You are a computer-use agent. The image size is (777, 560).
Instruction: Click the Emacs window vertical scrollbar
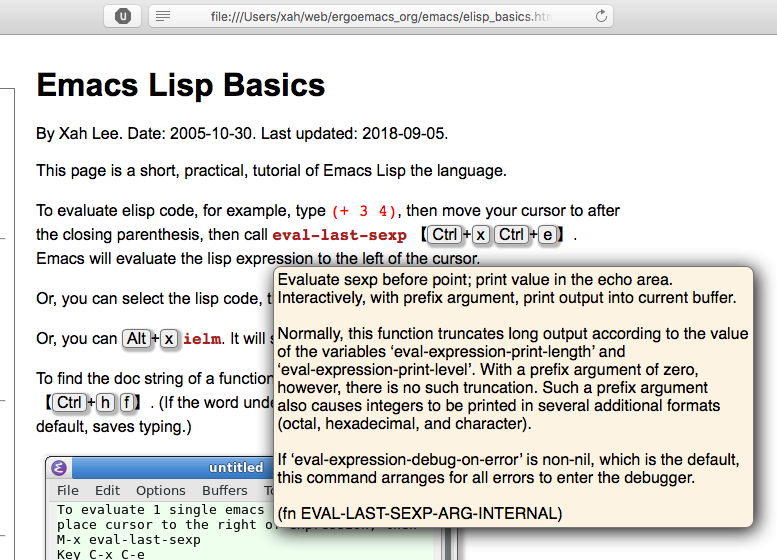tap(448, 543)
